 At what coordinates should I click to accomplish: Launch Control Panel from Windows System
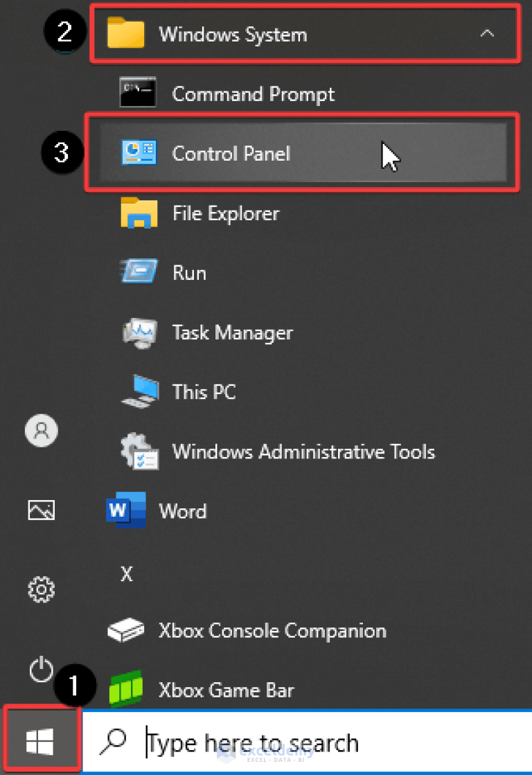coord(230,153)
